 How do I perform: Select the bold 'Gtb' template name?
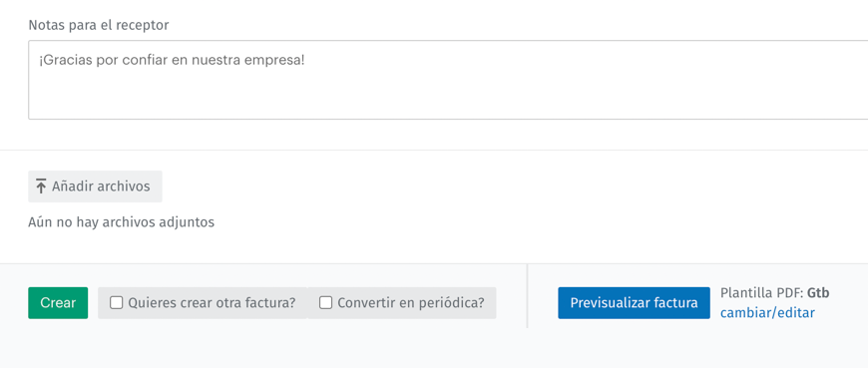click(818, 293)
